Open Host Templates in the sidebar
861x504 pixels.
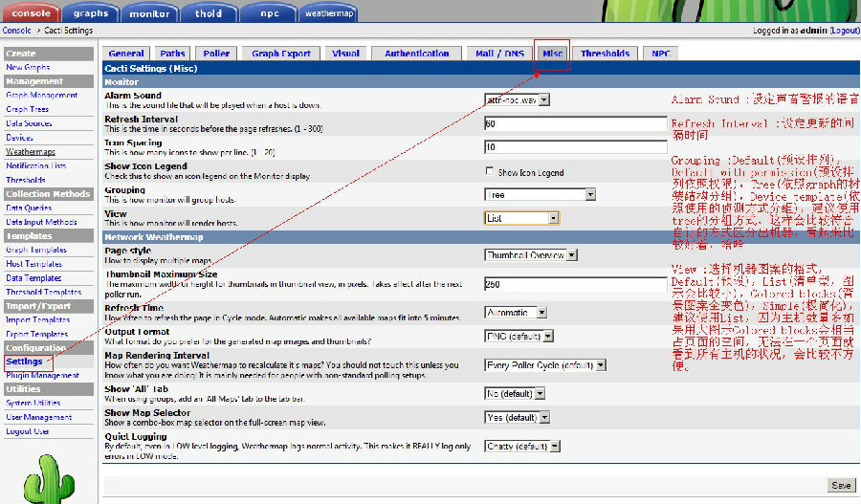[34, 264]
